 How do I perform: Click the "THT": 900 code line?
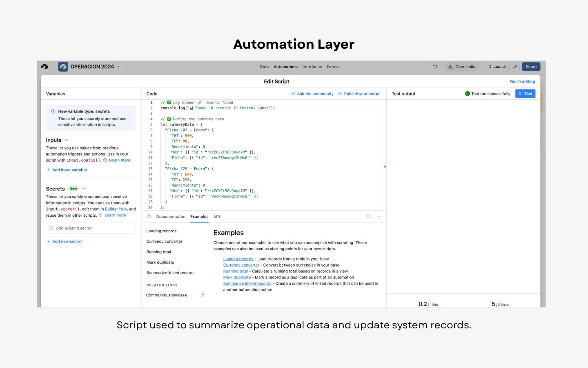point(181,136)
